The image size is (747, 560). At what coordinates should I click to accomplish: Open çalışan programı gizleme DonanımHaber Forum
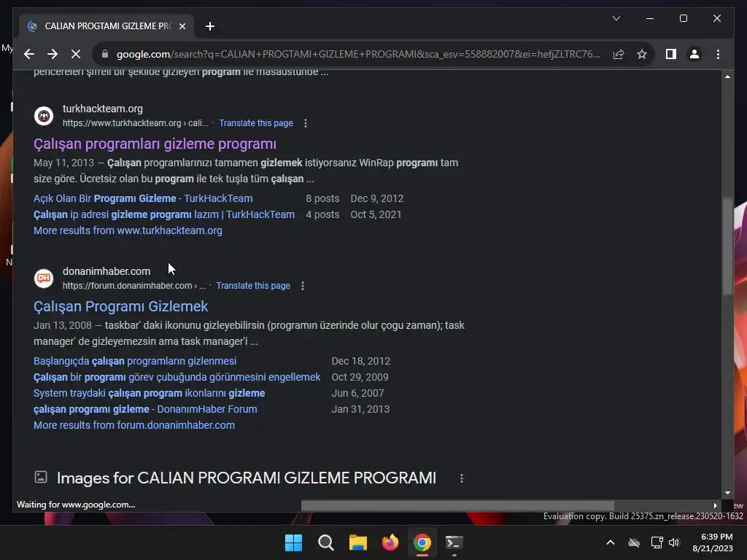(145, 409)
